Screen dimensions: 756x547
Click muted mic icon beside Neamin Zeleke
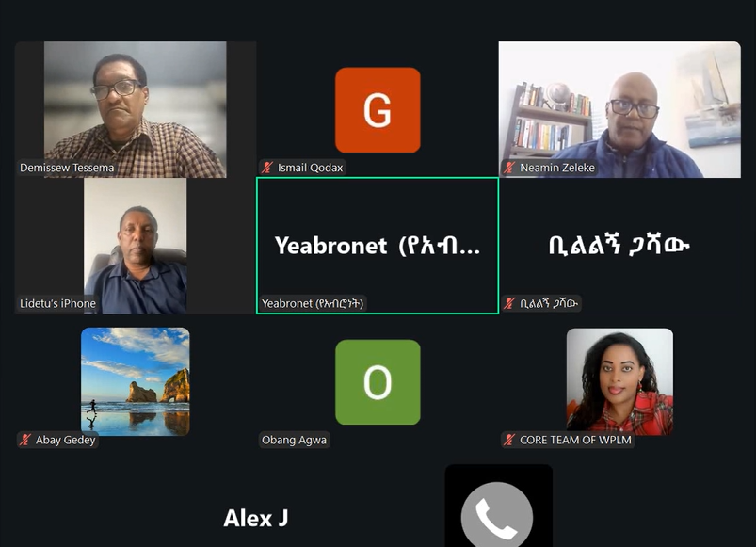tap(509, 168)
